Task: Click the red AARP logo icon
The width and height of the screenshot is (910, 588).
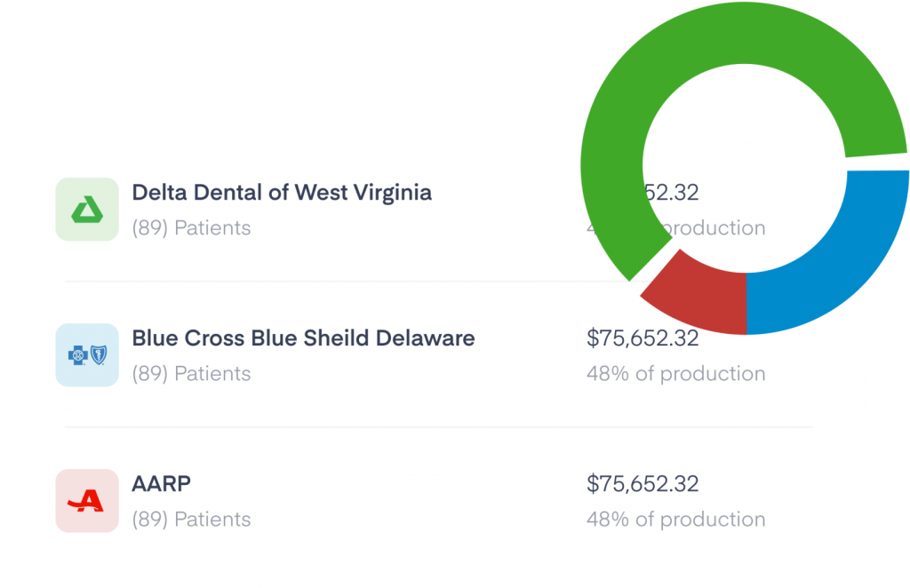Action: [87, 500]
